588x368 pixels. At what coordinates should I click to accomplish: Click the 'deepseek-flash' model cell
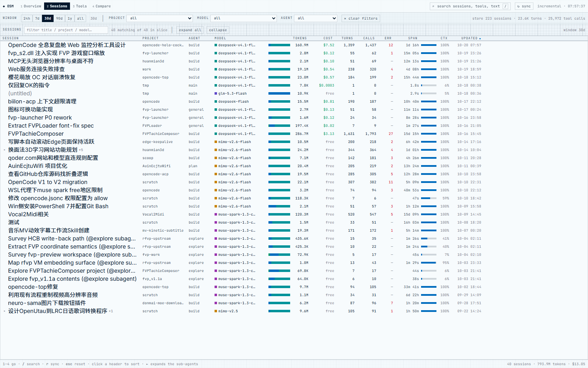233,101
